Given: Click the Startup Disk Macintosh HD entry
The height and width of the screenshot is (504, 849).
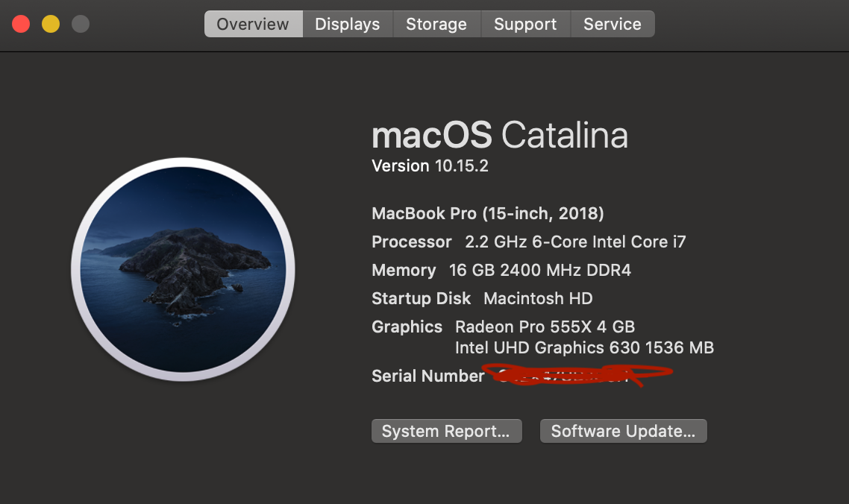Looking at the screenshot, I should (482, 299).
